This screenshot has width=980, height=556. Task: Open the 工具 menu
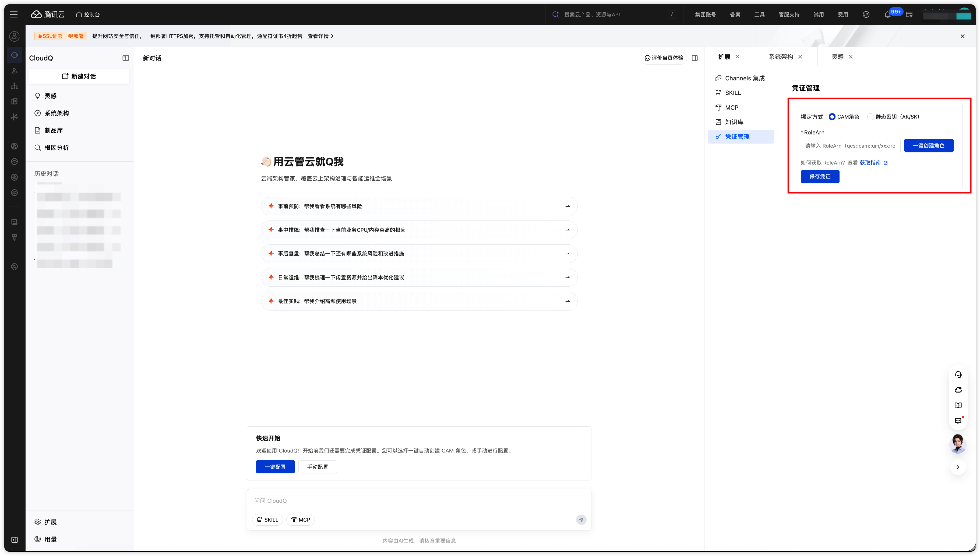[x=760, y=15]
